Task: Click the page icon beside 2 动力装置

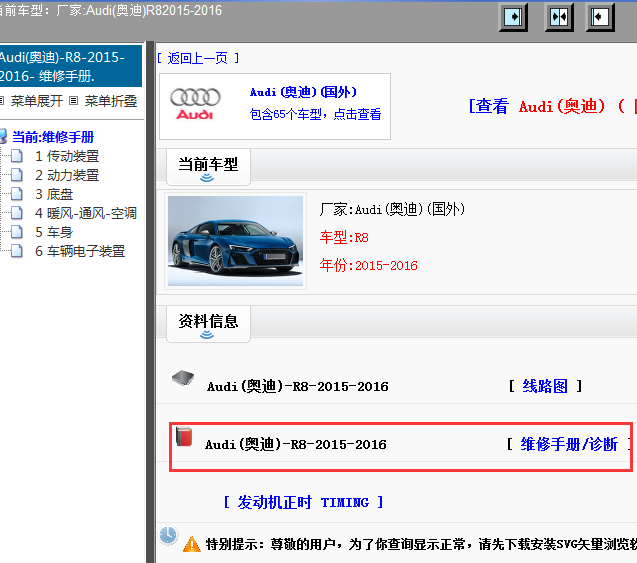Action: pos(17,175)
